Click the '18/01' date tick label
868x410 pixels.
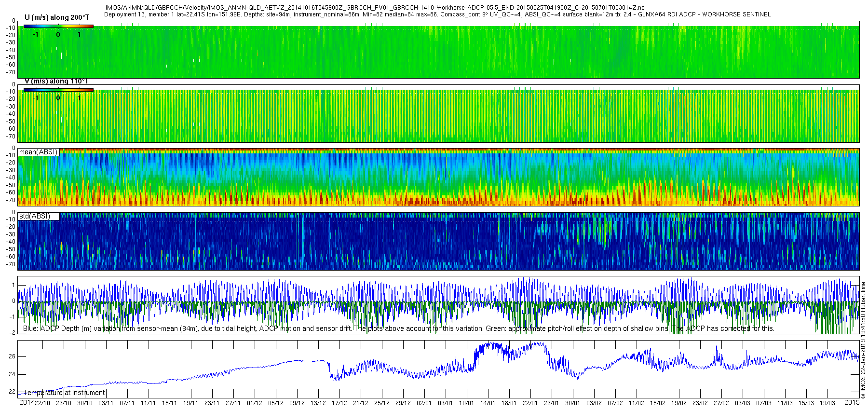click(509, 403)
